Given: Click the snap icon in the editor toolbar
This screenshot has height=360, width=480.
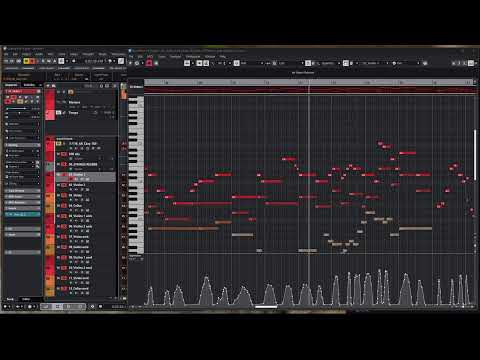Looking at the screenshot, I should tap(236, 63).
